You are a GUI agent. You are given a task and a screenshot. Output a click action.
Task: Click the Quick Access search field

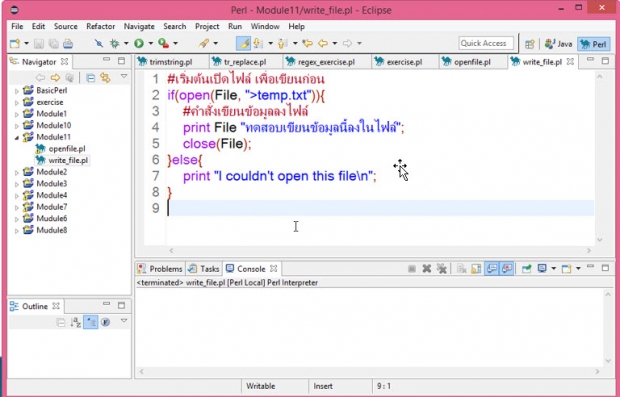(x=486, y=43)
